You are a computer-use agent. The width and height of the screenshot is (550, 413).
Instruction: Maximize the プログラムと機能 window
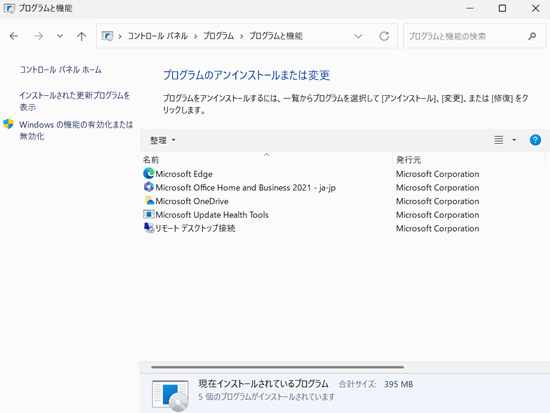(x=502, y=8)
